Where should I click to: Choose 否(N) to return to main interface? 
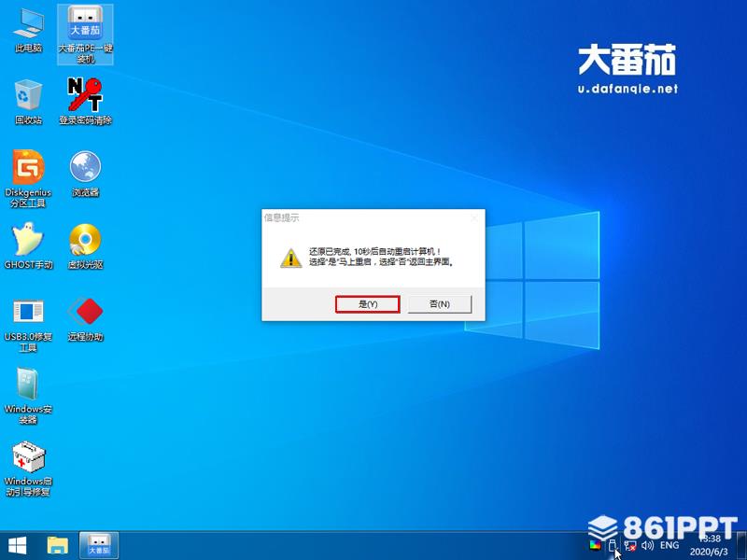[439, 304]
